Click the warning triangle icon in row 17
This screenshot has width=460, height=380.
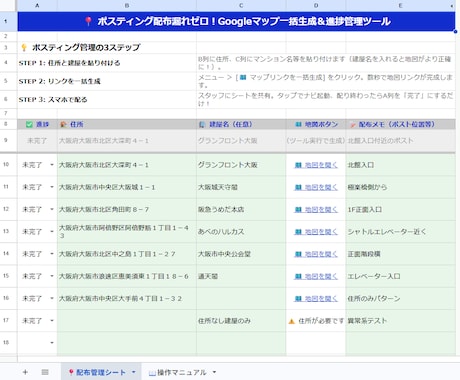coord(292,321)
